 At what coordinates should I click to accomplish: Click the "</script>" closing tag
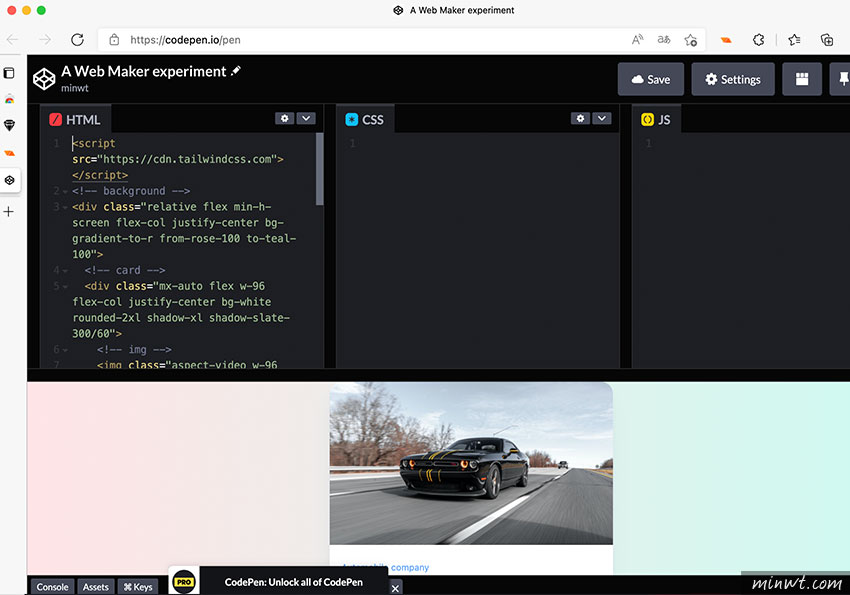coord(100,175)
